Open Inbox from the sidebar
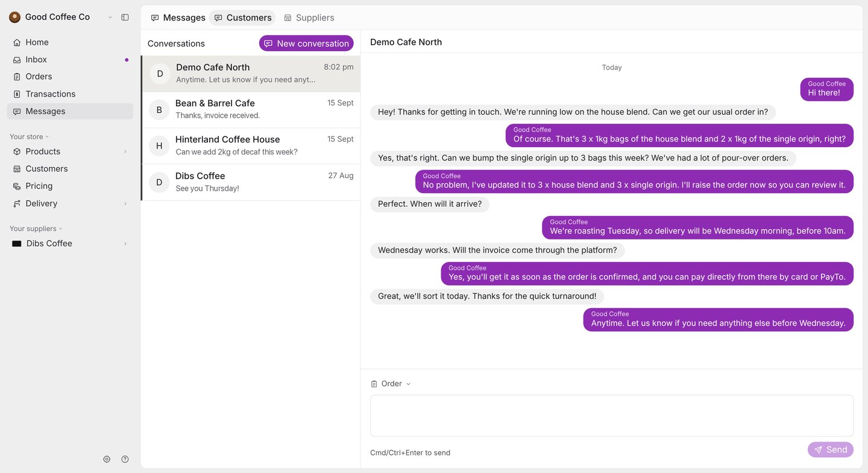868x473 pixels. (x=70, y=60)
